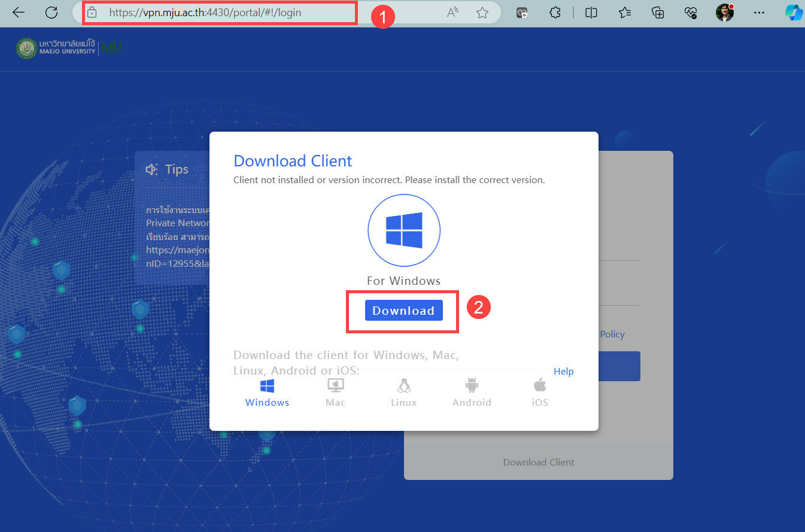Viewport: 805px width, 532px height.
Task: Open the Settings and more menu
Action: click(x=759, y=13)
